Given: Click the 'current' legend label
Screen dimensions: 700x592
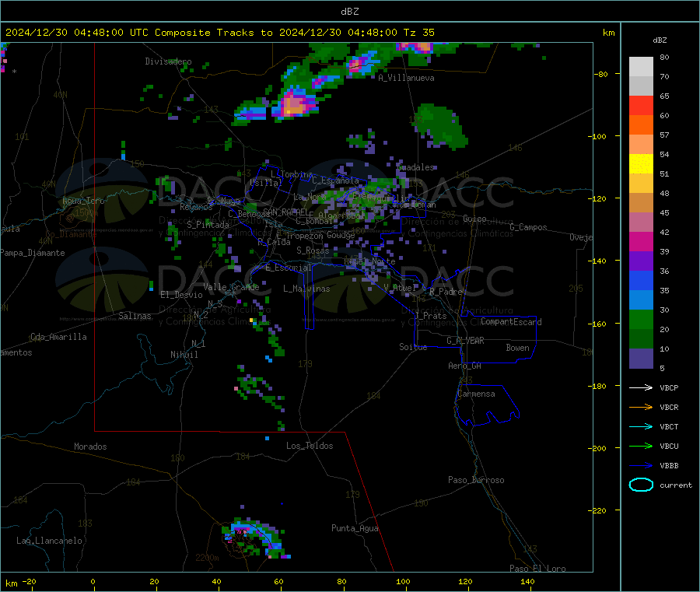Looking at the screenshot, I should coord(676,485).
